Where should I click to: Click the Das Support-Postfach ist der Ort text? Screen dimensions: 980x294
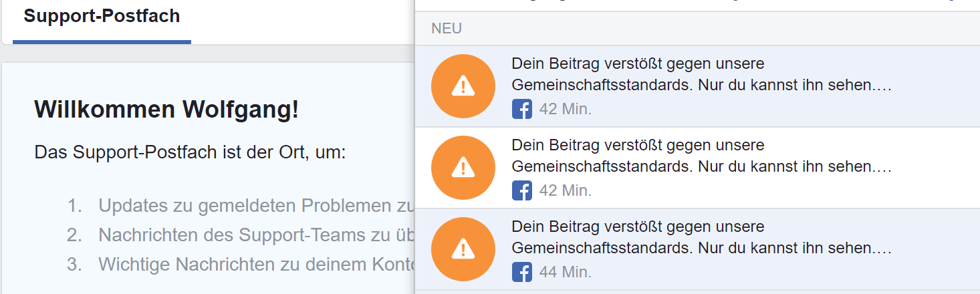[190, 152]
